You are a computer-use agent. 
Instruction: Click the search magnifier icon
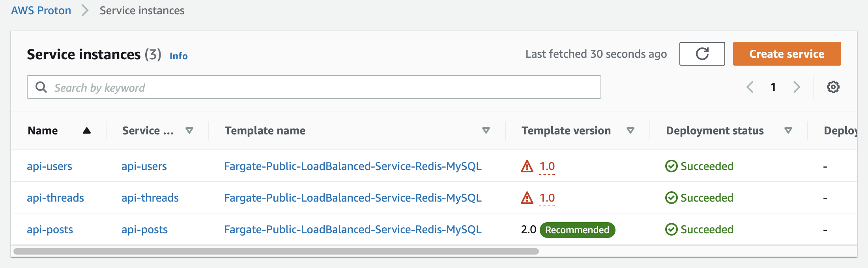pos(41,87)
